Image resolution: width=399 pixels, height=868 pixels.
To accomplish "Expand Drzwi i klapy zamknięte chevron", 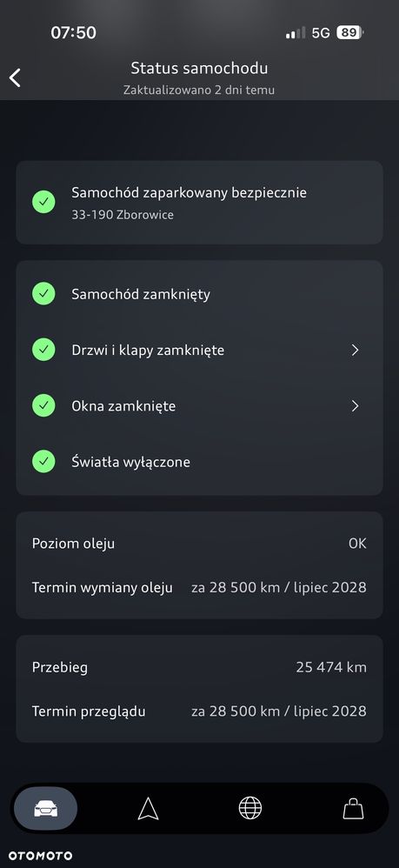I will 356,350.
